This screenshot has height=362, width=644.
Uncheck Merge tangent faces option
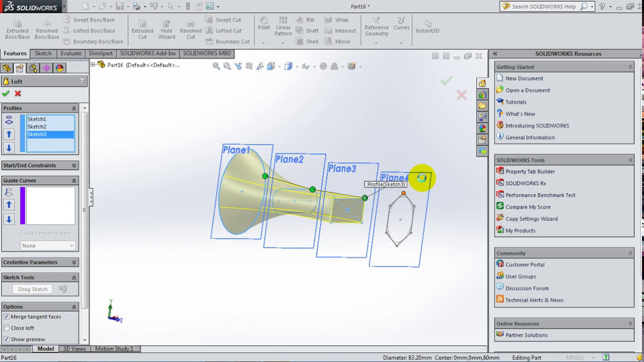(7, 317)
